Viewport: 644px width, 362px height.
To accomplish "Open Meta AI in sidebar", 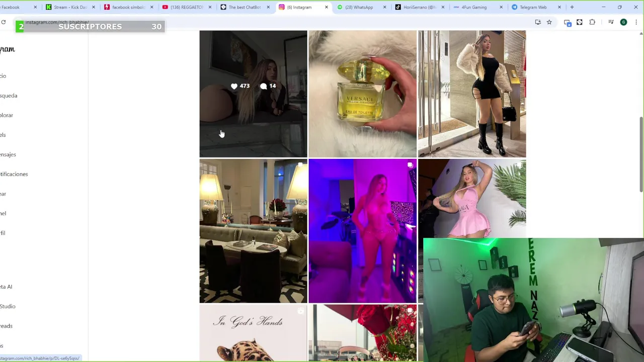I will tap(6, 287).
